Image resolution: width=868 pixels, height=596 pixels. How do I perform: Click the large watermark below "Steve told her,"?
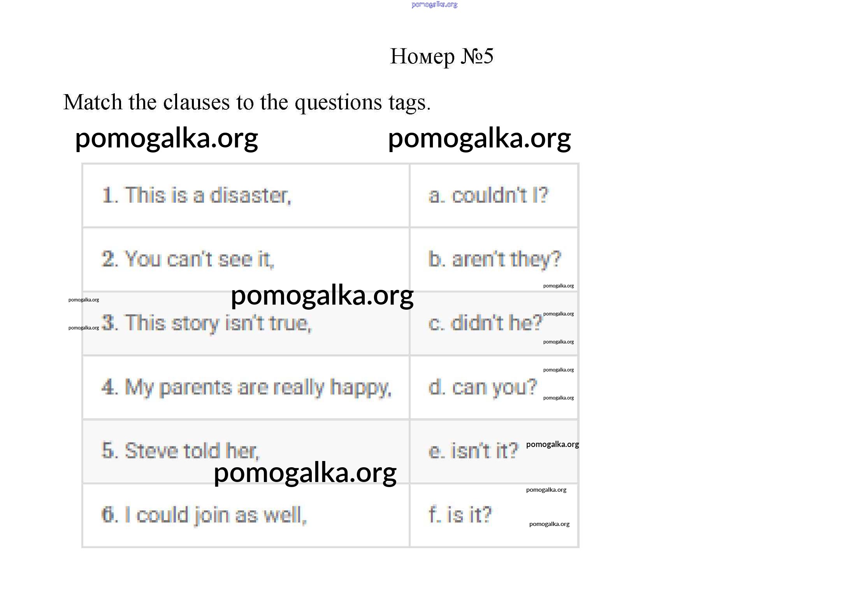(x=305, y=473)
